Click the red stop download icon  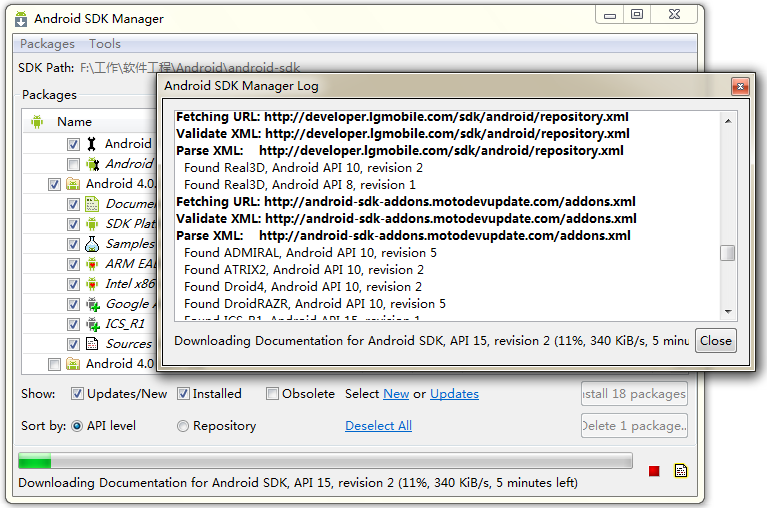(654, 471)
